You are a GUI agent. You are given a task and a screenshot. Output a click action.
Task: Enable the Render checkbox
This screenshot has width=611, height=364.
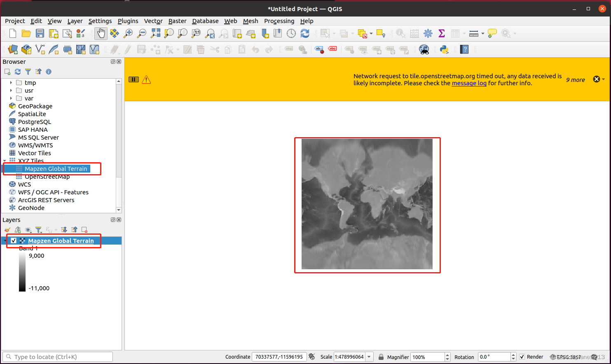(x=522, y=357)
